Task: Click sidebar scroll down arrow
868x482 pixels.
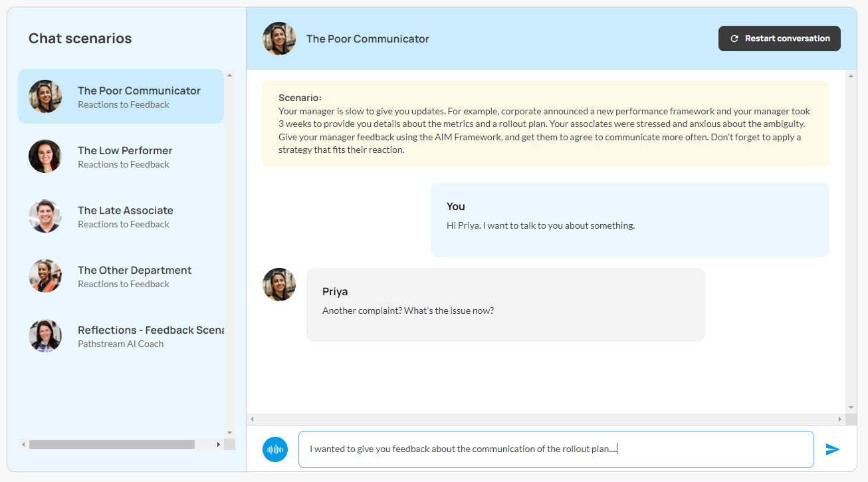Action: (x=230, y=433)
